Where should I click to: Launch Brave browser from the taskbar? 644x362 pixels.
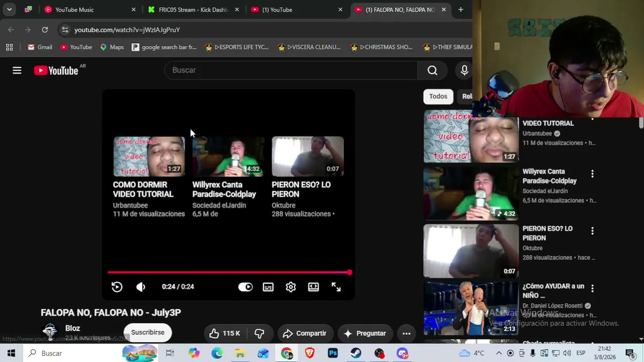pos(310,353)
